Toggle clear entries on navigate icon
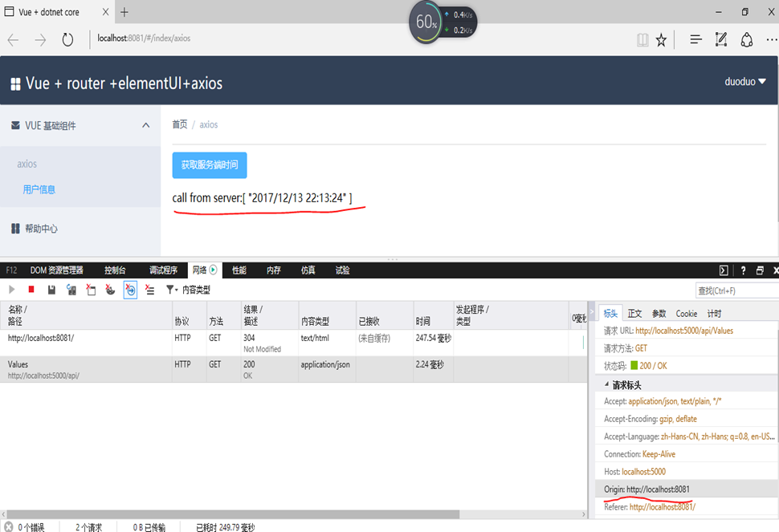 [130, 290]
